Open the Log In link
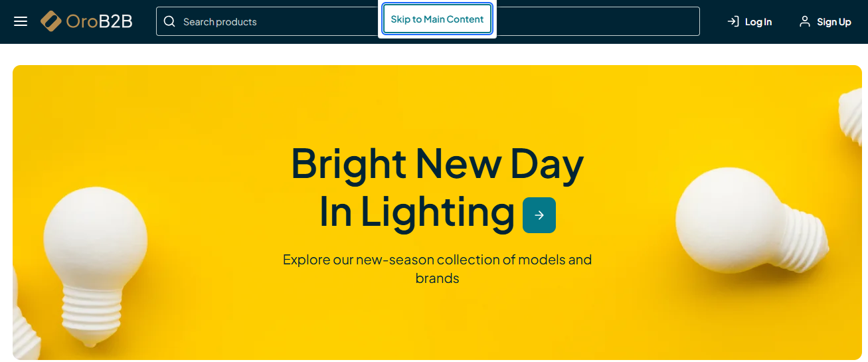The height and width of the screenshot is (362, 868). pos(758,22)
